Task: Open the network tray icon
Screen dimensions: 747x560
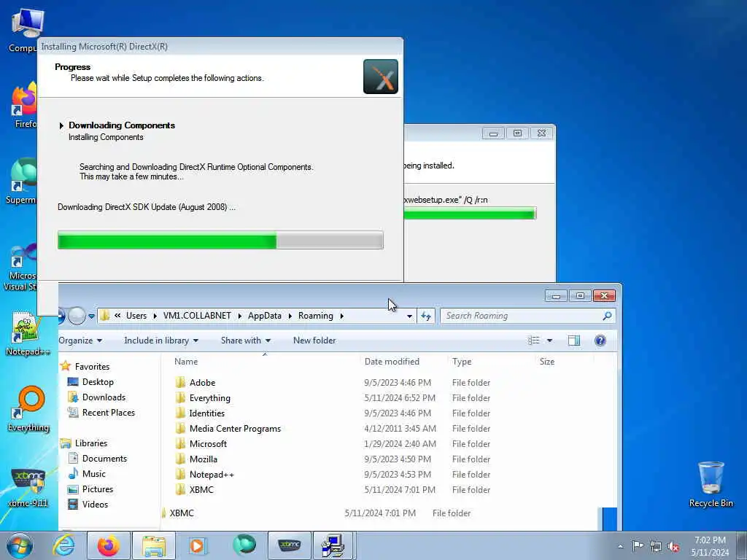Action: click(656, 546)
